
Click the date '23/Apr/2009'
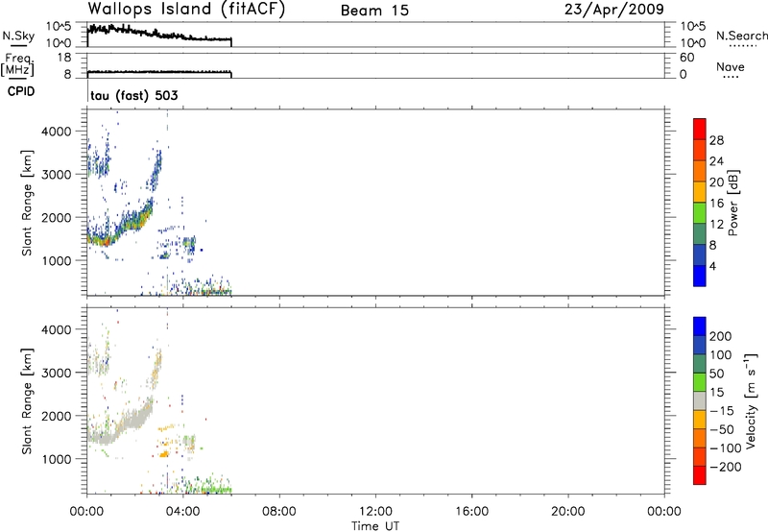point(614,10)
